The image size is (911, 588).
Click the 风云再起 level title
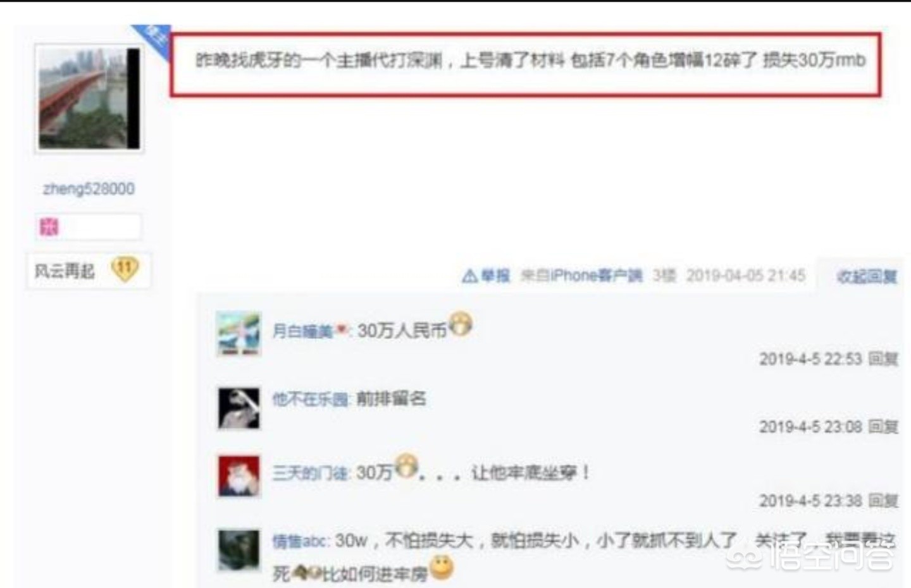65,271
